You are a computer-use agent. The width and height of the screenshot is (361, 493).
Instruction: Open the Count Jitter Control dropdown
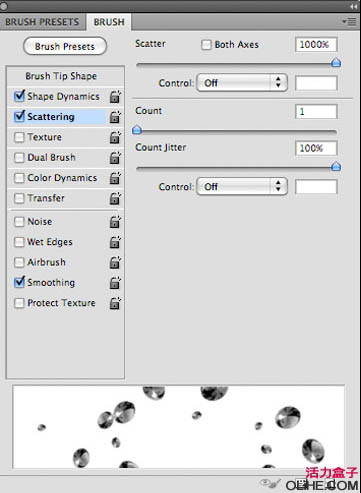[242, 186]
